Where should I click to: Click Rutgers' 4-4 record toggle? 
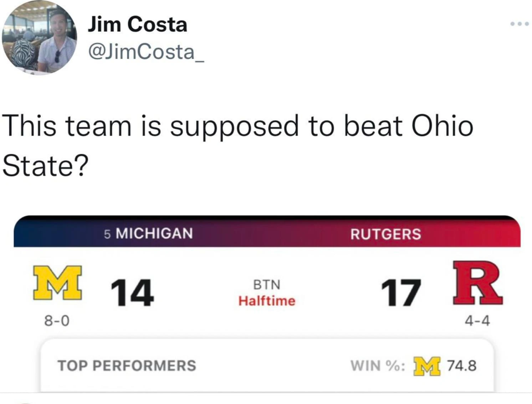(x=478, y=320)
